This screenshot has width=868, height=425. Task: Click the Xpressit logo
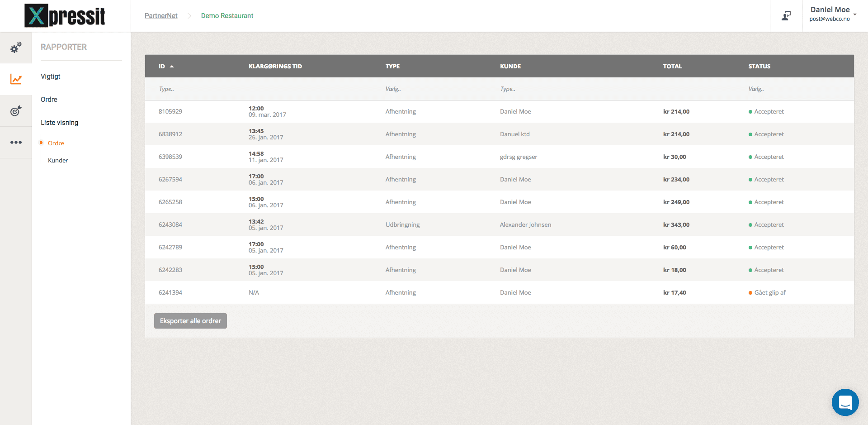pos(65,16)
